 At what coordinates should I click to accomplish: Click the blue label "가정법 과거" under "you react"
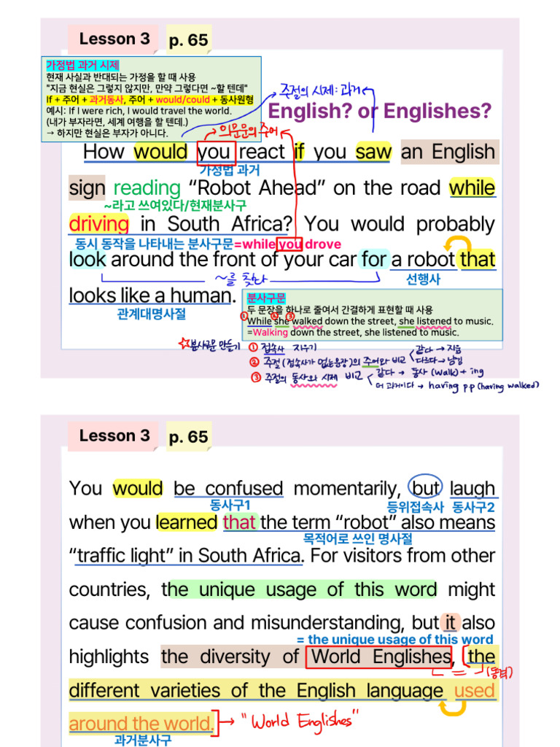(x=230, y=171)
